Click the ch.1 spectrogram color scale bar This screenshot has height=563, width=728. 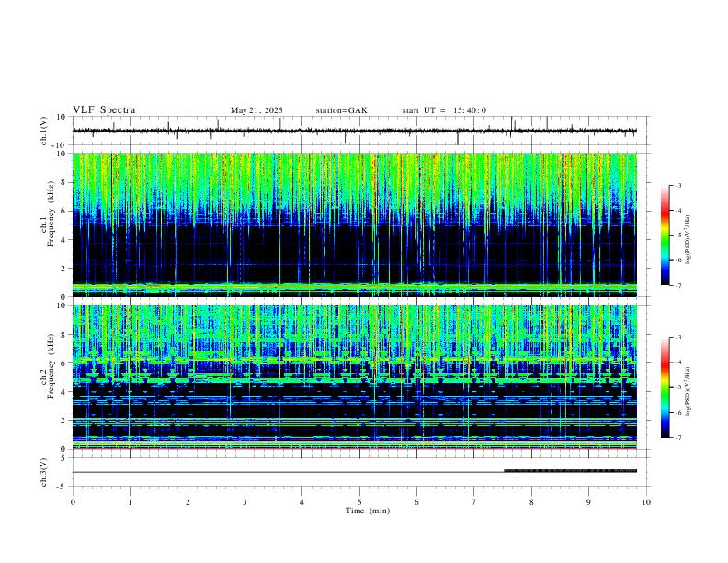coord(665,236)
